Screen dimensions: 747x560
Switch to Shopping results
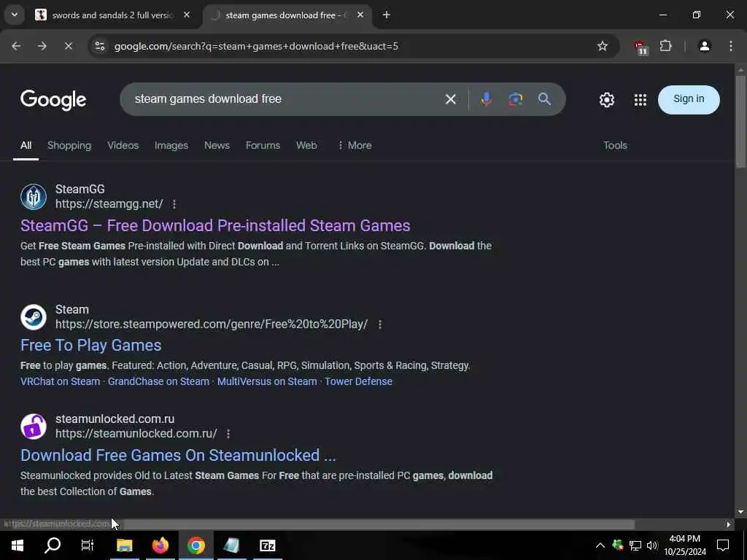pyautogui.click(x=69, y=146)
